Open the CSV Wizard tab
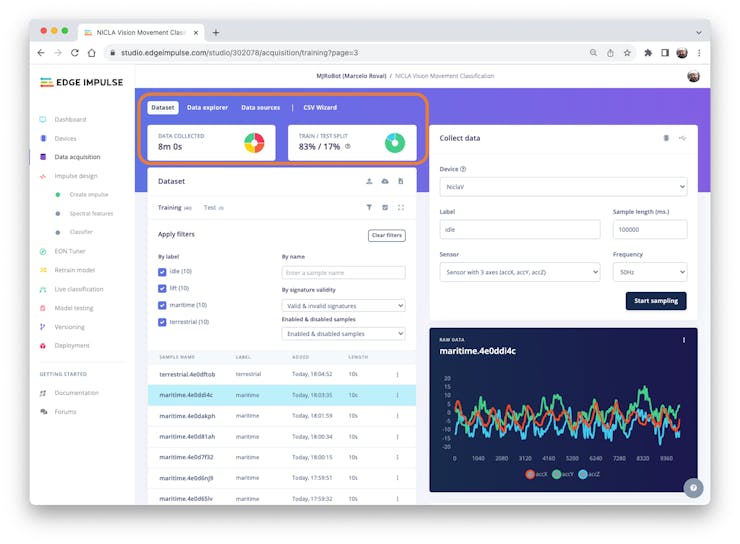Screen dimensions: 740x544 (x=320, y=108)
